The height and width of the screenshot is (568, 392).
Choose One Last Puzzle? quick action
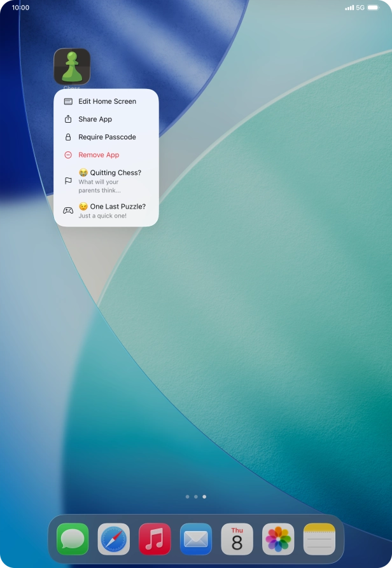click(111, 211)
